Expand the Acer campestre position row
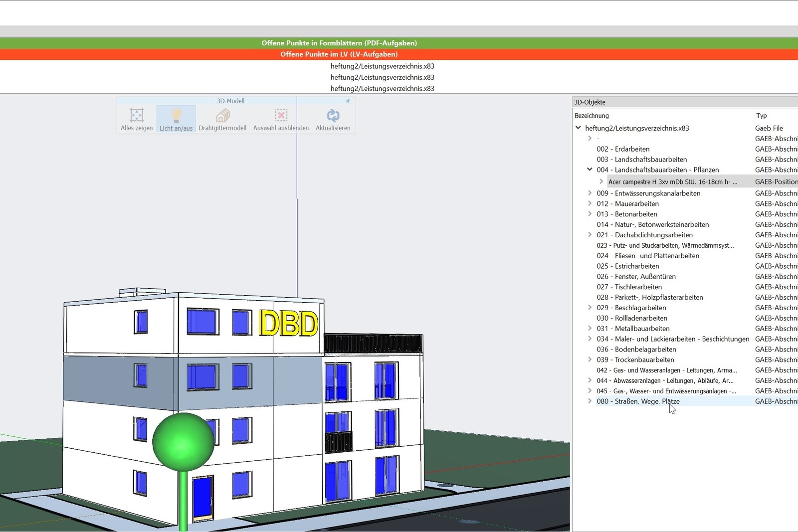This screenshot has height=532, width=798. click(601, 181)
